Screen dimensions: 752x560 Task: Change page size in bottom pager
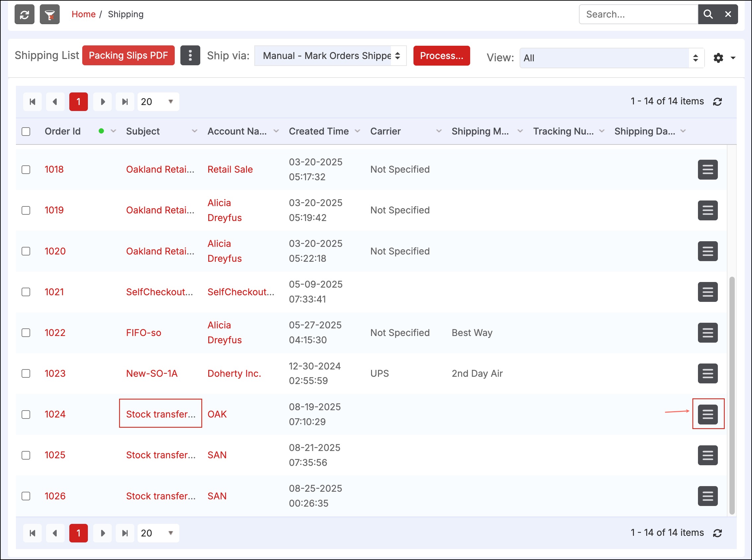(x=158, y=533)
